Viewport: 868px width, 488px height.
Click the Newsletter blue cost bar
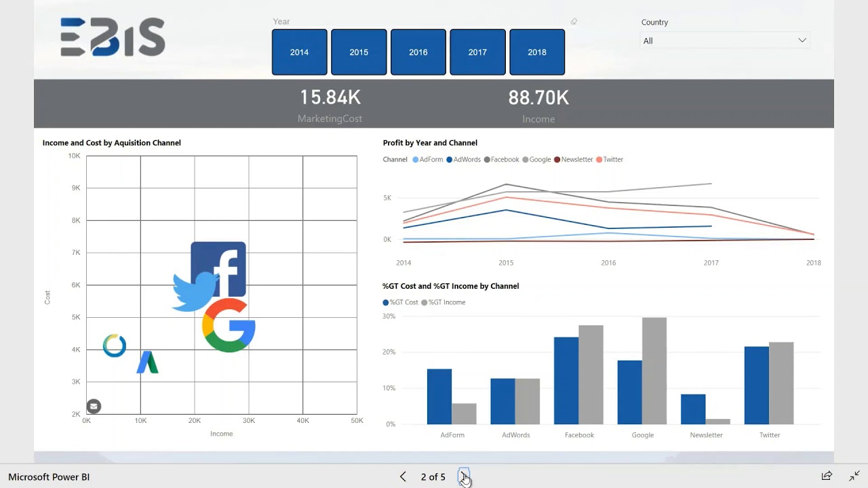693,409
